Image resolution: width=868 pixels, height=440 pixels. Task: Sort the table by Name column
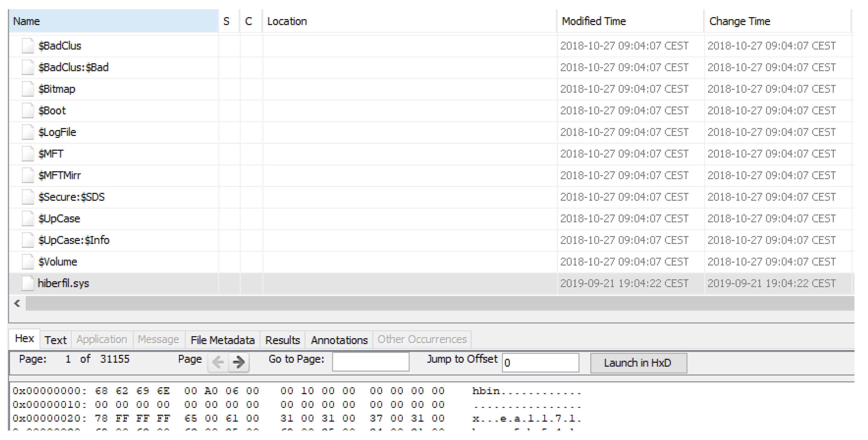click(113, 21)
